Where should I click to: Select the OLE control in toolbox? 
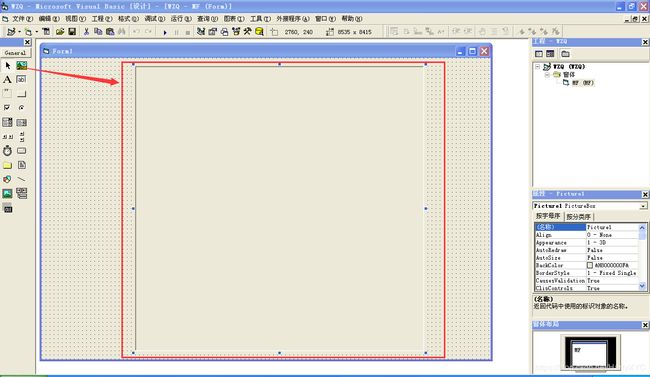[x=7, y=209]
